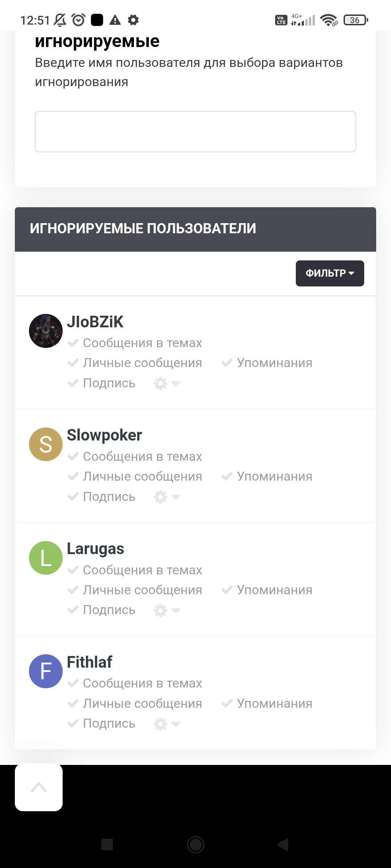Toggle Fithlaf's Сообщения в темах option

click(x=135, y=684)
